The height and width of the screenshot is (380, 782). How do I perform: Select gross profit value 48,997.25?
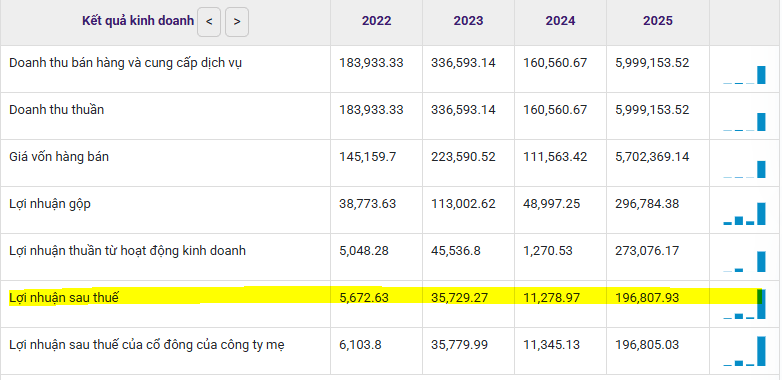point(552,204)
